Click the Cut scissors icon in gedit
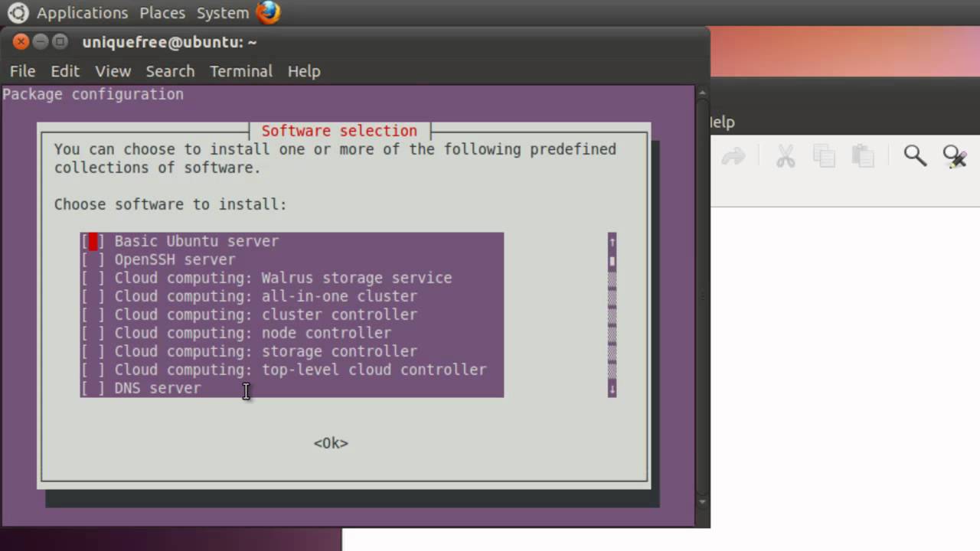Viewport: 980px width, 551px height. (786, 156)
